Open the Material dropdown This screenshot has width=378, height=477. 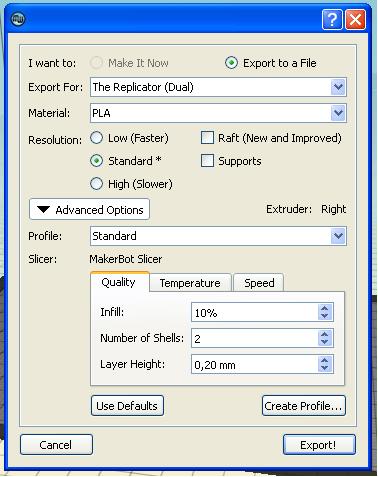[x=218, y=113]
